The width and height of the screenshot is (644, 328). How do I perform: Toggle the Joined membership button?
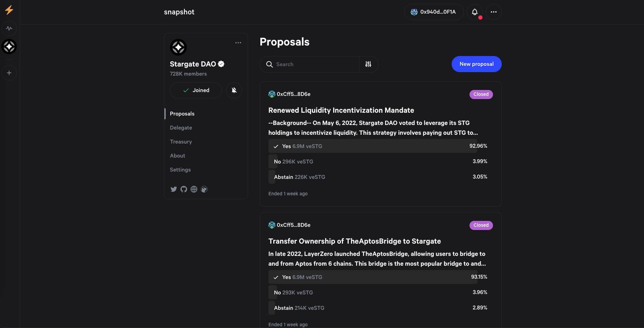pos(196,90)
